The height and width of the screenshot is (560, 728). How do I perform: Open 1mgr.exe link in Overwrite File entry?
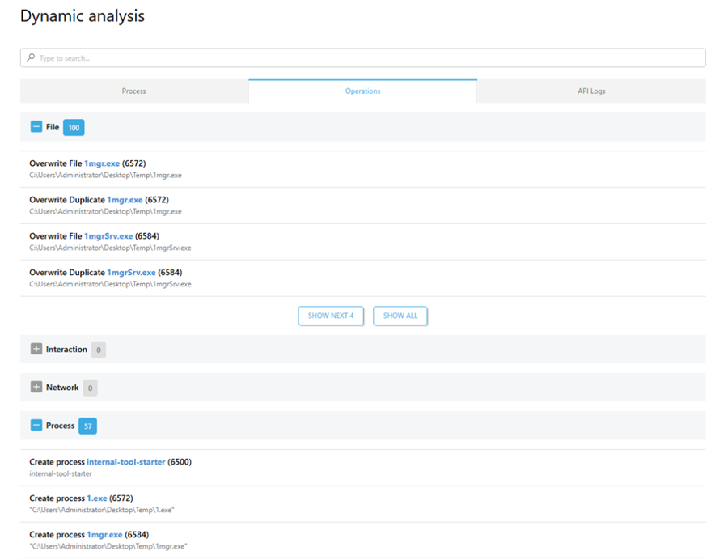click(102, 163)
